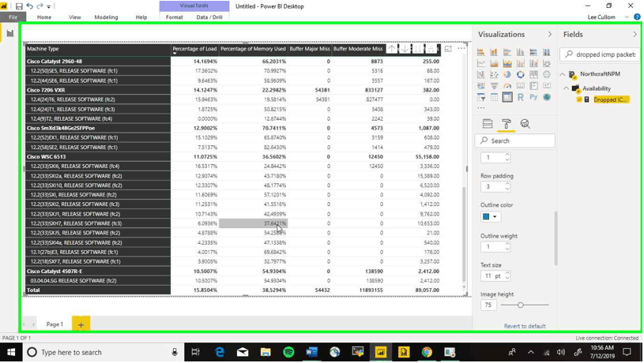
Task: Select the stacked bar chart visualization
Action: [480, 52]
